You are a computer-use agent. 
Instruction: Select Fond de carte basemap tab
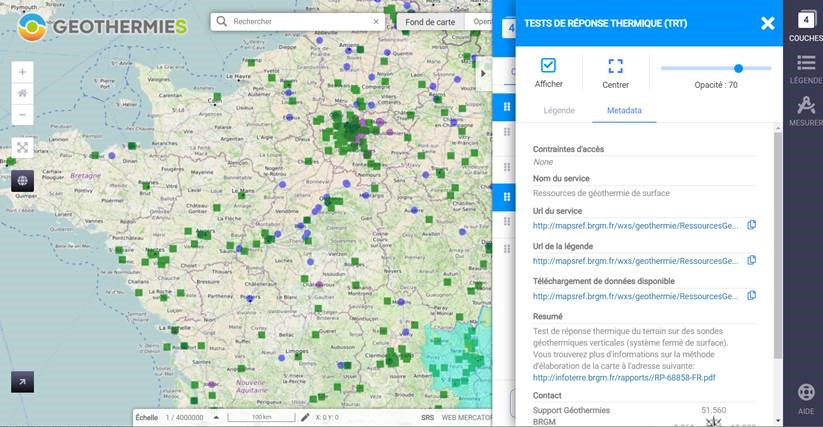click(430, 22)
